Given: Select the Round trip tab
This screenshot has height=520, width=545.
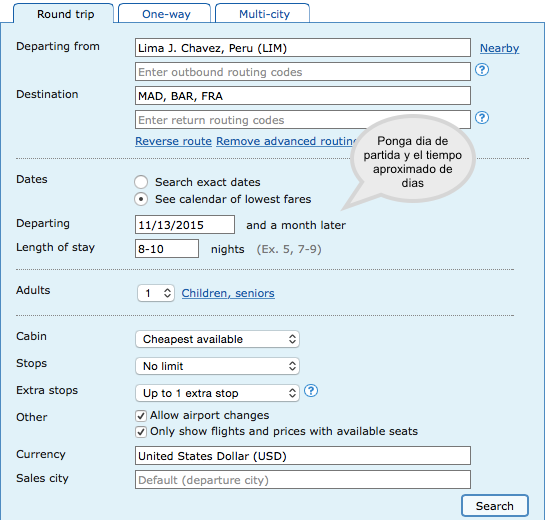Looking at the screenshot, I should 64,14.
